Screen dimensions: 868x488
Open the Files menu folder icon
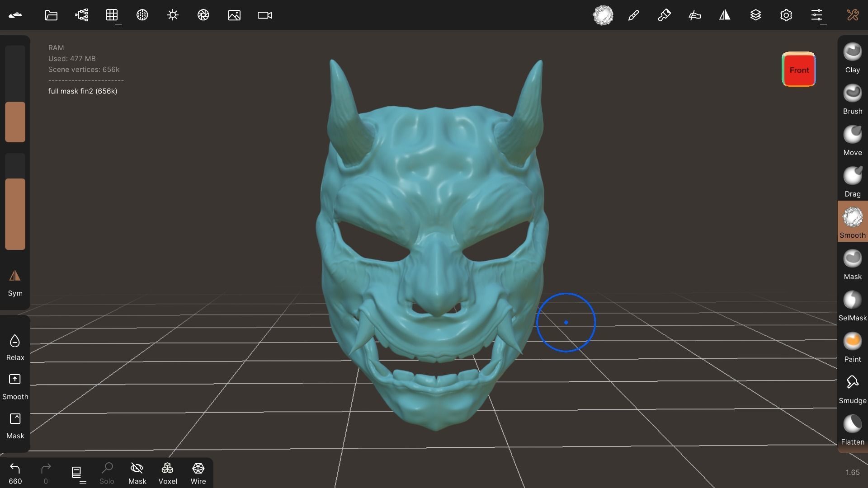(51, 15)
